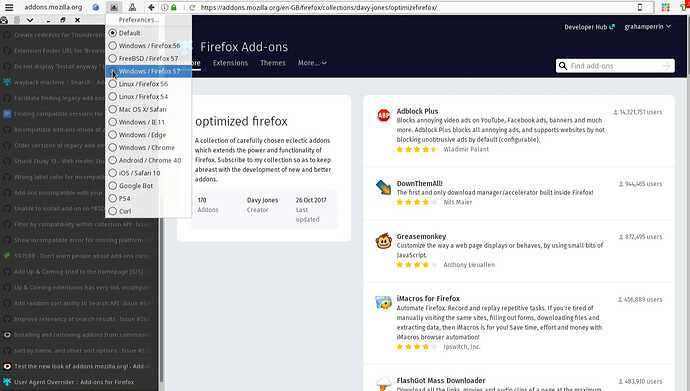Open Preferences... in user agent menu
The height and width of the screenshot is (391, 690).
coord(148,20)
